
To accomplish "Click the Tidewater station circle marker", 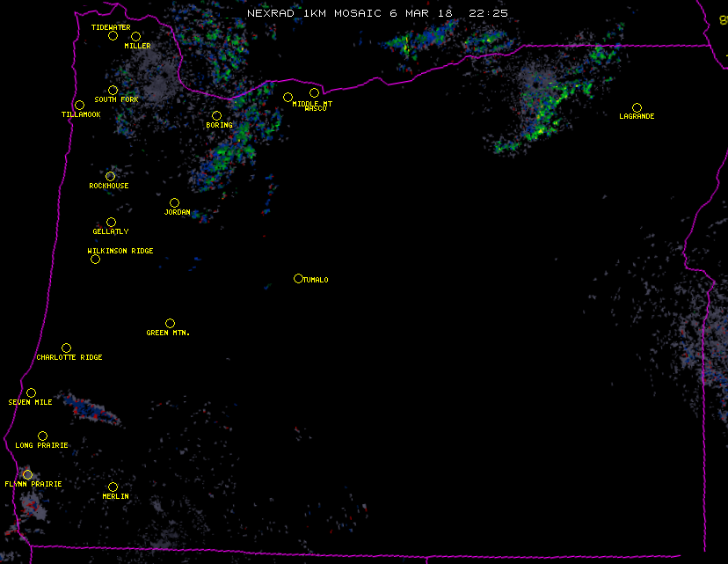I will click(113, 35).
